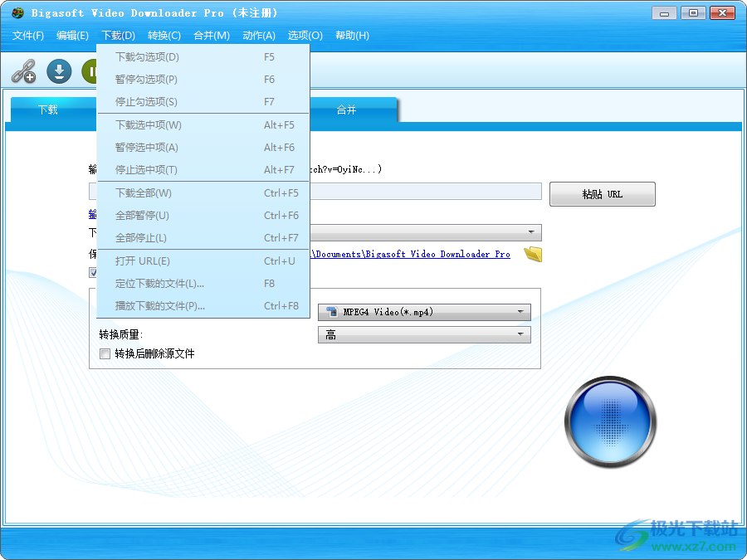Choose 播放下载的文件(P)... menu entry
Viewport: 747px width, 560px height.
(x=203, y=306)
